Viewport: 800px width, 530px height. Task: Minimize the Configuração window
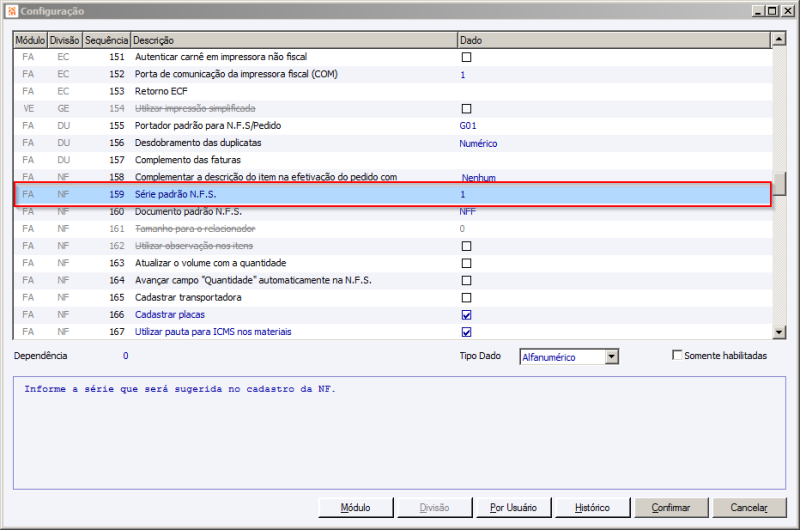point(758,11)
